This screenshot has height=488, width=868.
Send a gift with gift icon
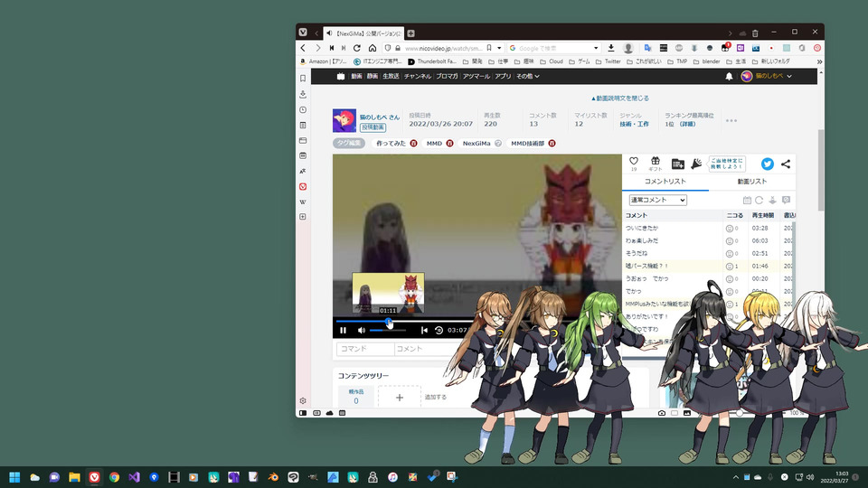click(x=656, y=161)
